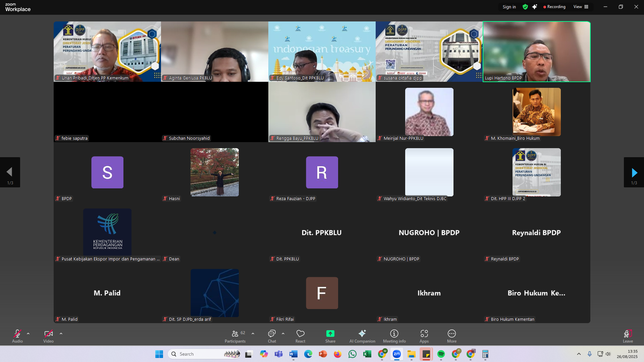
Task: Start video with camera toggle
Action: click(48, 334)
